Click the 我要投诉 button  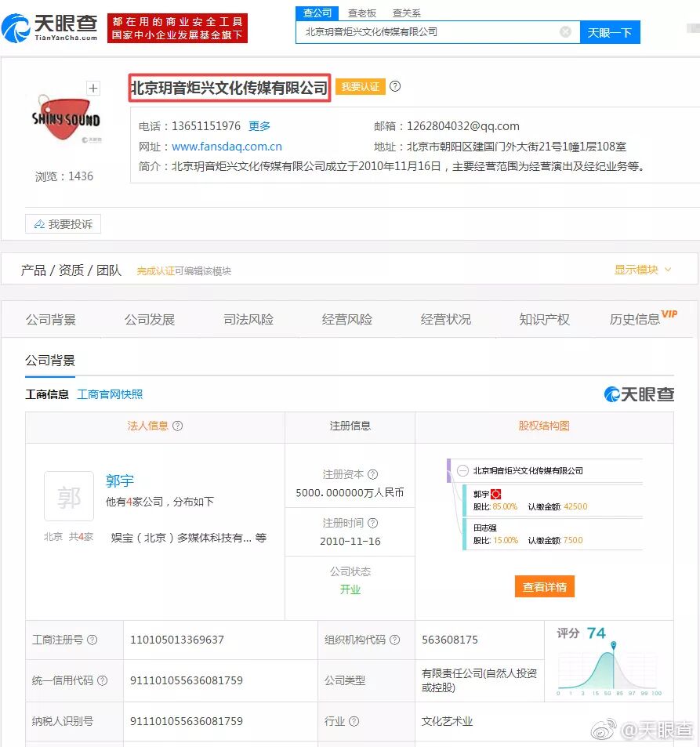[x=63, y=224]
